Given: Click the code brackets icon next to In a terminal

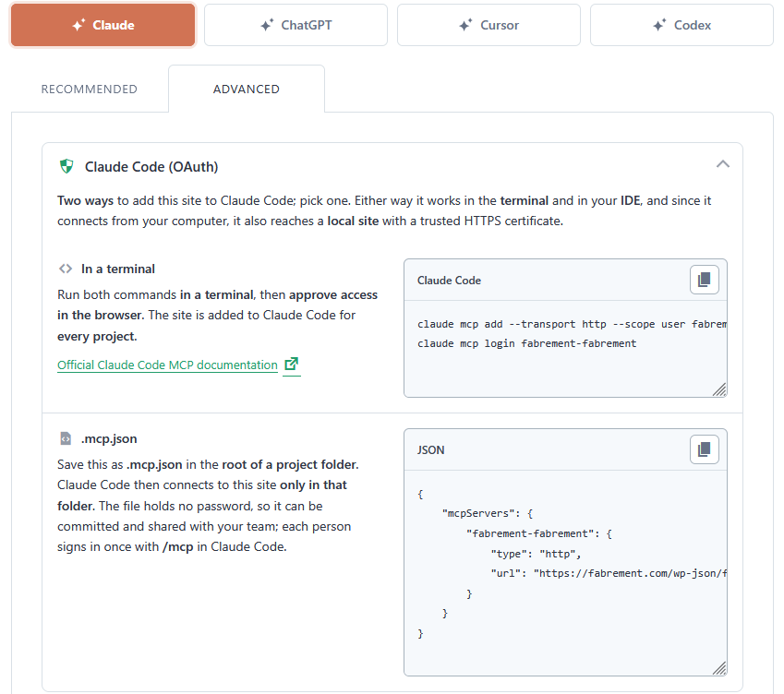Looking at the screenshot, I should point(66,269).
